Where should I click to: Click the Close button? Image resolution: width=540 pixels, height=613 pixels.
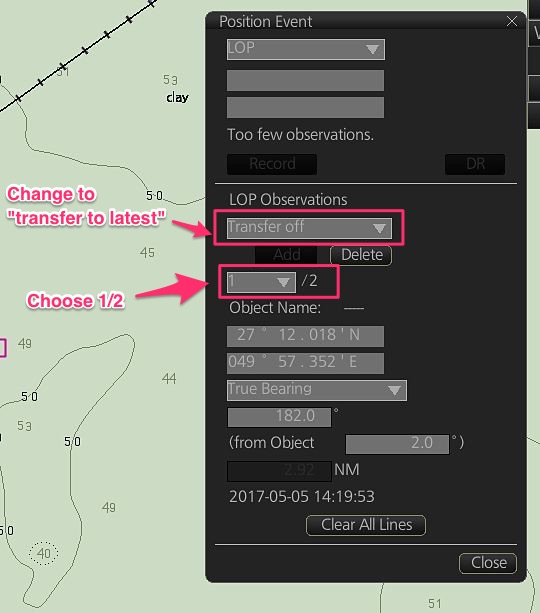(488, 563)
